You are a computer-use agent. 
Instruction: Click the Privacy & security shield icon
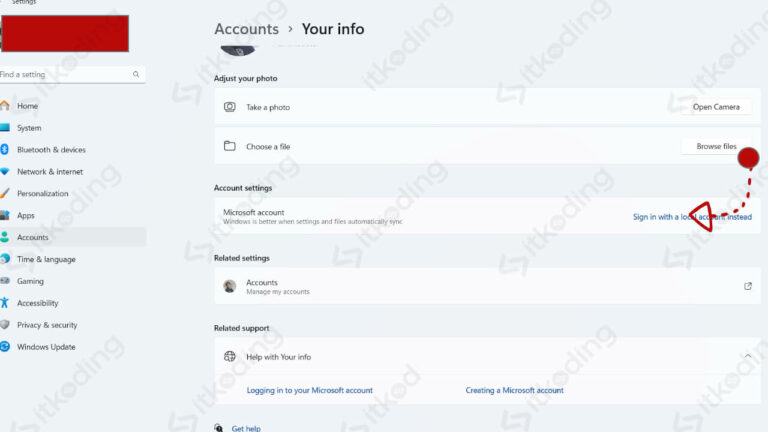click(5, 325)
